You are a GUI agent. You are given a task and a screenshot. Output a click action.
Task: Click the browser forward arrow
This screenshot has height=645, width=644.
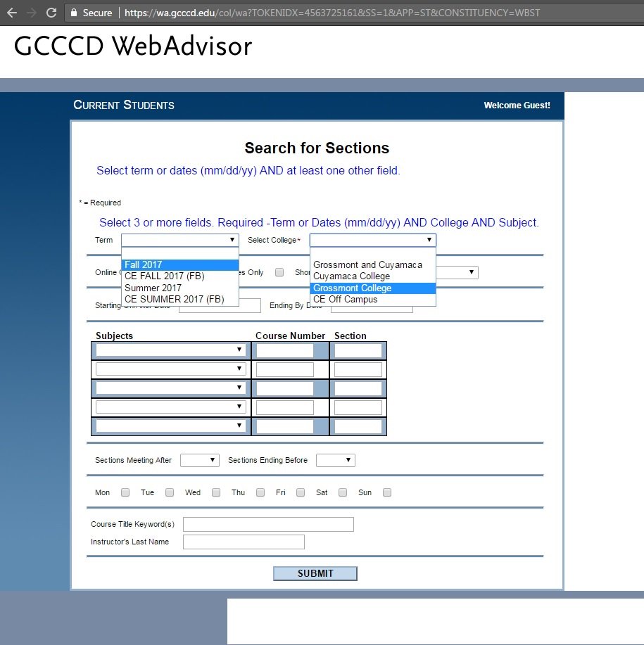pyautogui.click(x=31, y=13)
